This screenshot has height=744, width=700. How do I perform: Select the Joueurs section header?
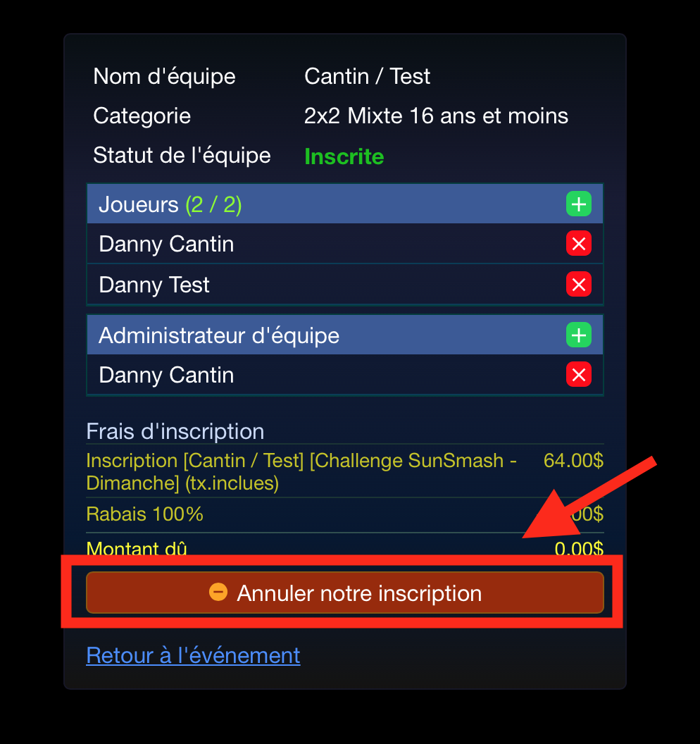[x=345, y=204]
